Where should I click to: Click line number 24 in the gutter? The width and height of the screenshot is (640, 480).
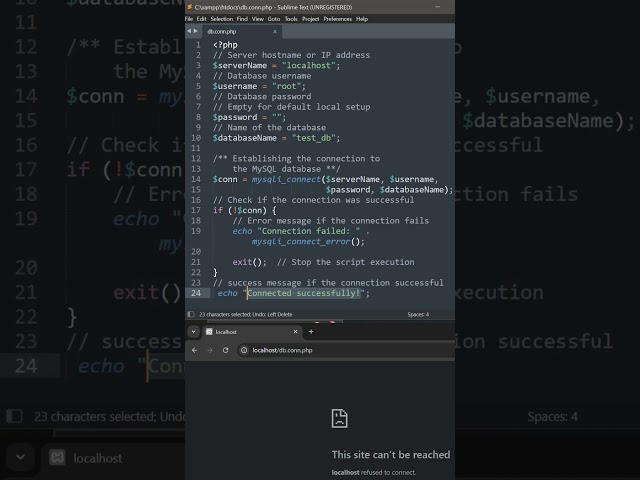[x=196, y=293]
